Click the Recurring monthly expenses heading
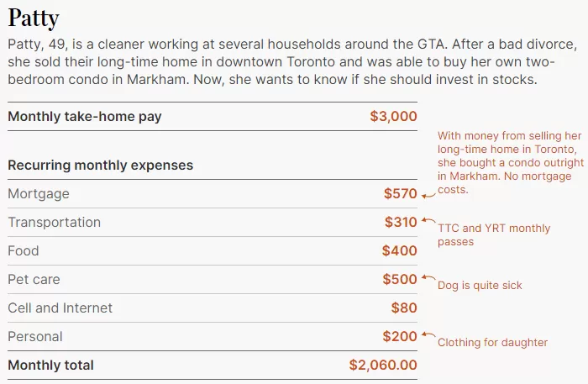588x384 pixels. [101, 166]
